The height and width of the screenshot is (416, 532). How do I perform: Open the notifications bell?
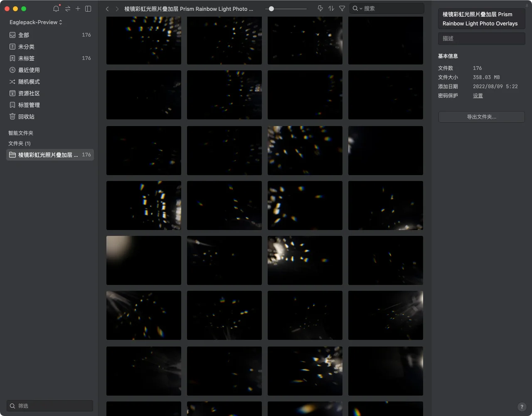click(56, 9)
